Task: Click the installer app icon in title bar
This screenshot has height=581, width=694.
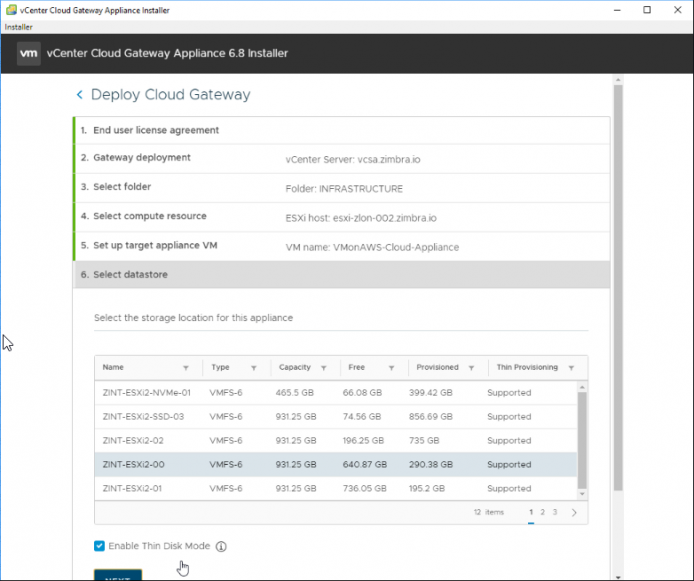Action: pos(12,10)
